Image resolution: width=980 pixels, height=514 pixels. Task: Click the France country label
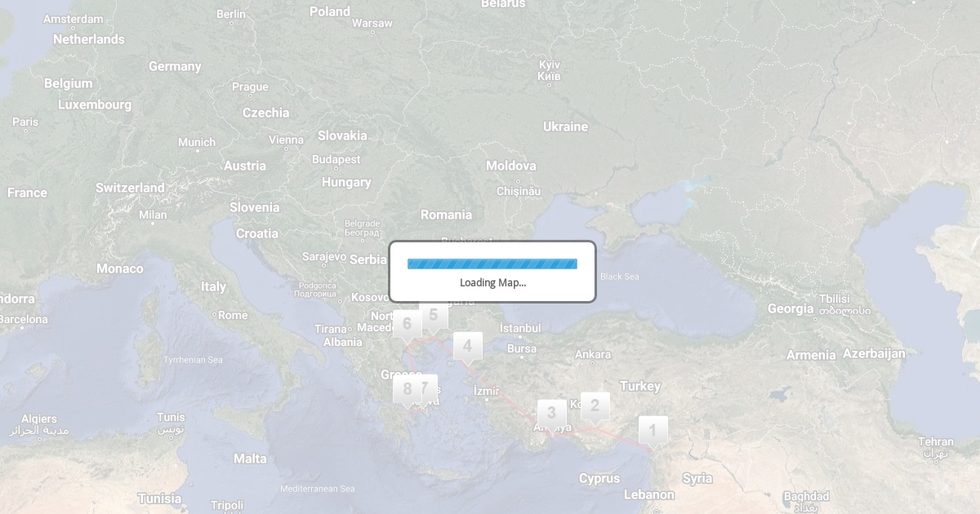[27, 193]
